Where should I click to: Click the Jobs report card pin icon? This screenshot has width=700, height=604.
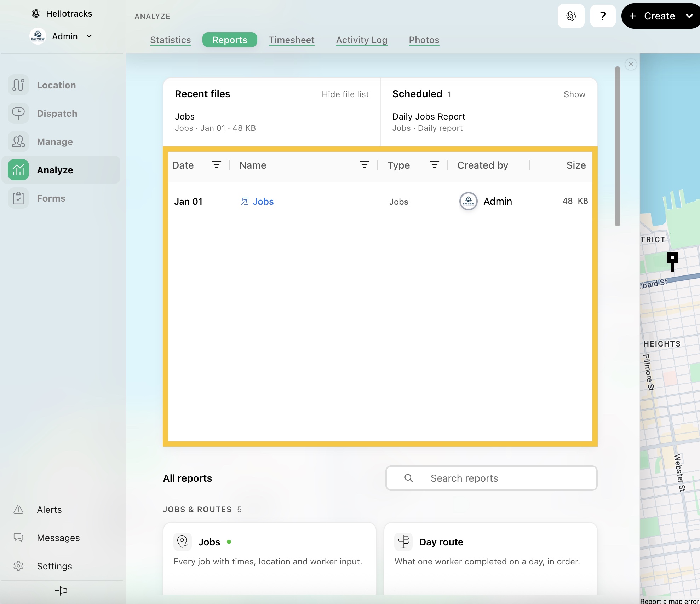[183, 542]
